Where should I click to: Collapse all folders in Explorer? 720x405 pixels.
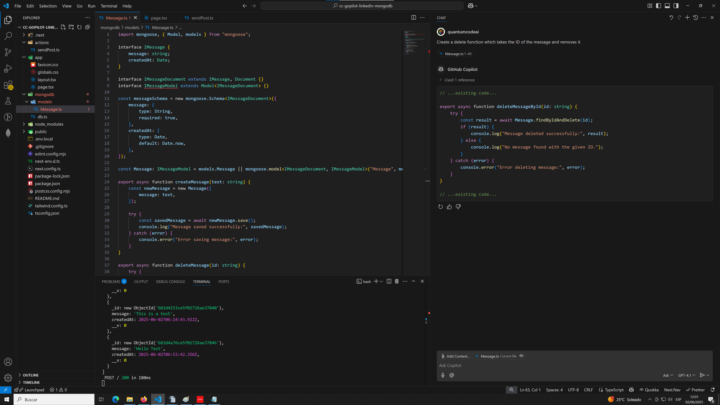[x=88, y=27]
